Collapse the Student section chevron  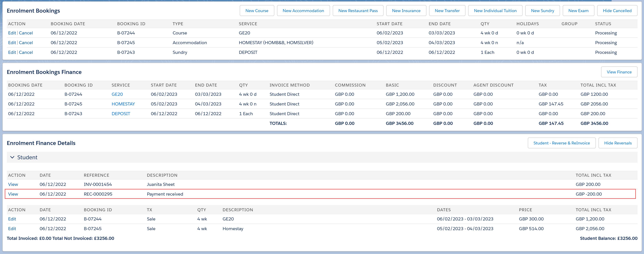pos(12,157)
